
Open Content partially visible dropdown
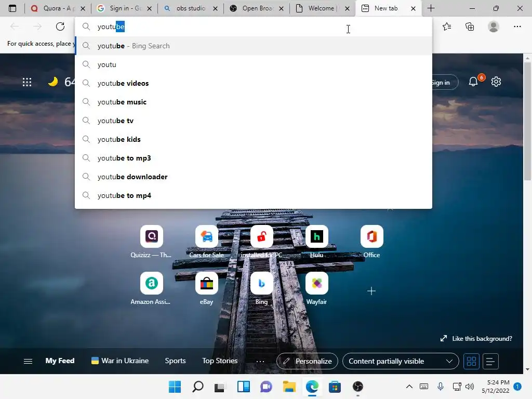point(401,362)
